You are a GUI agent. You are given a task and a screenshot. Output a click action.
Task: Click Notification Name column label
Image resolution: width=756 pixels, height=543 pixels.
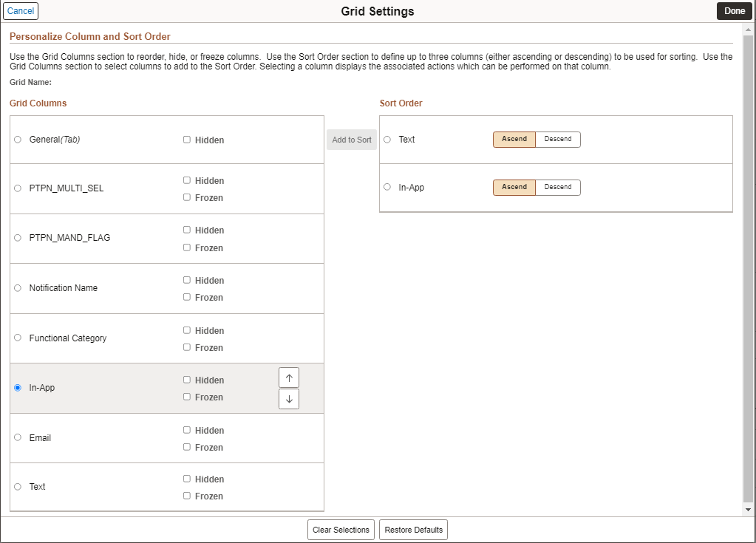(63, 287)
